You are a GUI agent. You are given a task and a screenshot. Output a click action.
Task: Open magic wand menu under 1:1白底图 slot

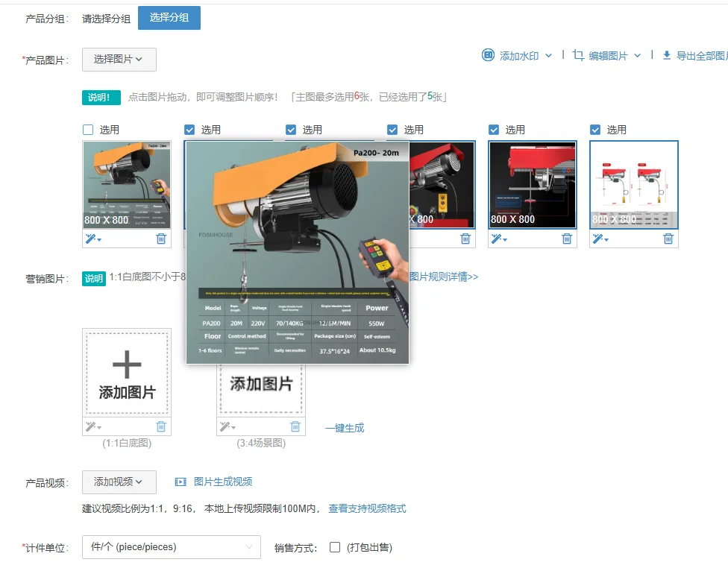[x=92, y=426]
